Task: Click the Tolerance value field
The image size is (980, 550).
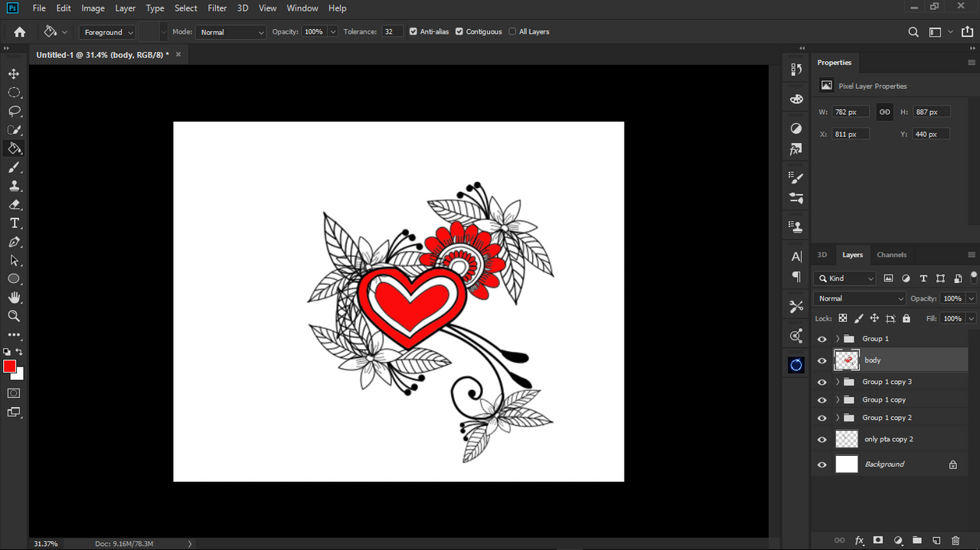Action: pos(392,32)
